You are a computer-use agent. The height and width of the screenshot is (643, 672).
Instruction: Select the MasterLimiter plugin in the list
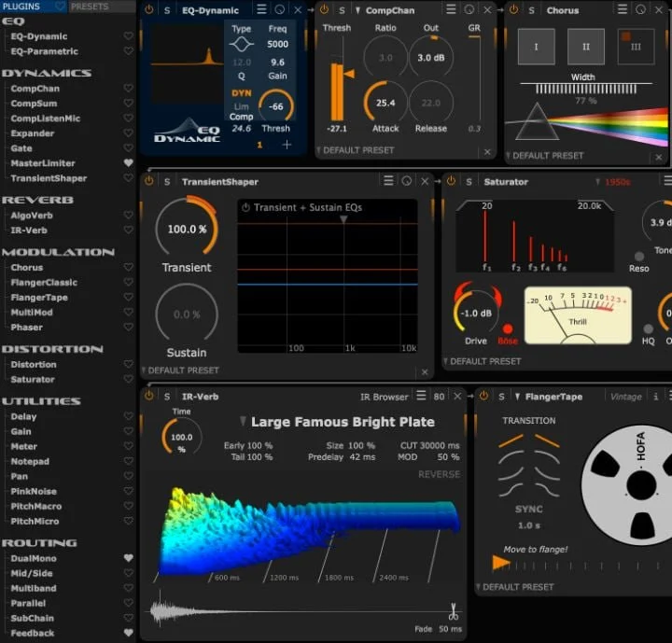coord(43,163)
